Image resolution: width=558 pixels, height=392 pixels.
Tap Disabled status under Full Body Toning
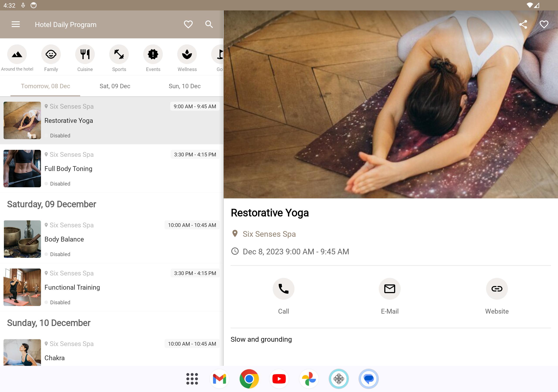60,184
